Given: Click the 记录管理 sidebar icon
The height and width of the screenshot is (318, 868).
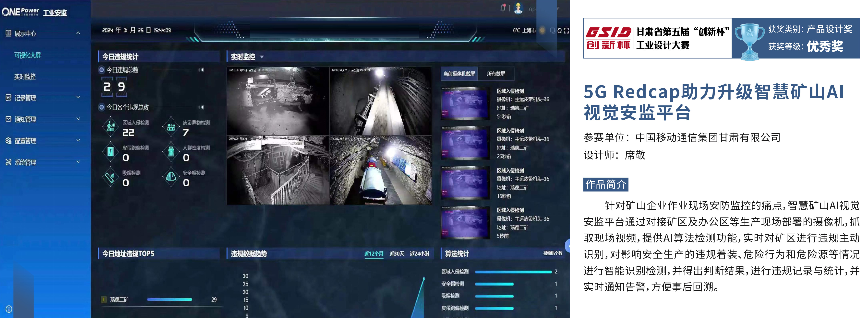Looking at the screenshot, I should [8, 98].
